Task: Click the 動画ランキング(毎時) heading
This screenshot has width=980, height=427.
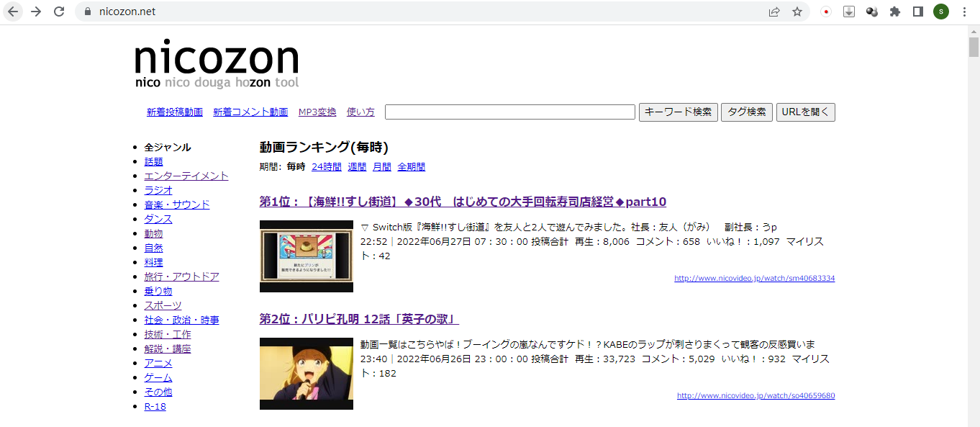Action: (324, 148)
